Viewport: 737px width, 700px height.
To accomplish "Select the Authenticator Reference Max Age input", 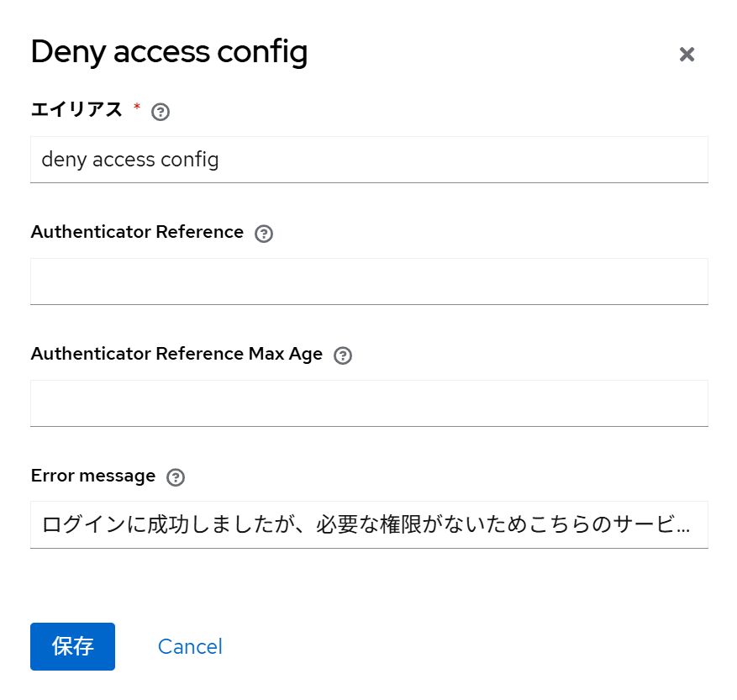I will [x=369, y=403].
